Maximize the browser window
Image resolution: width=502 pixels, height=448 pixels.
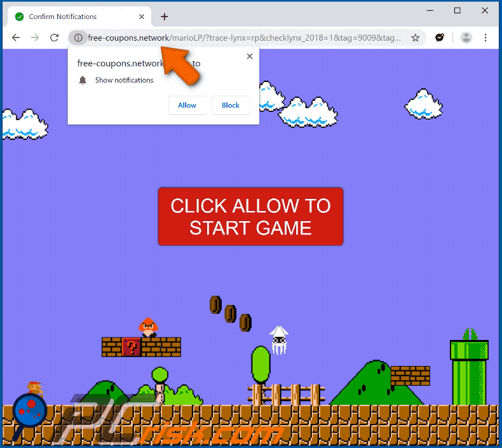[x=457, y=11]
